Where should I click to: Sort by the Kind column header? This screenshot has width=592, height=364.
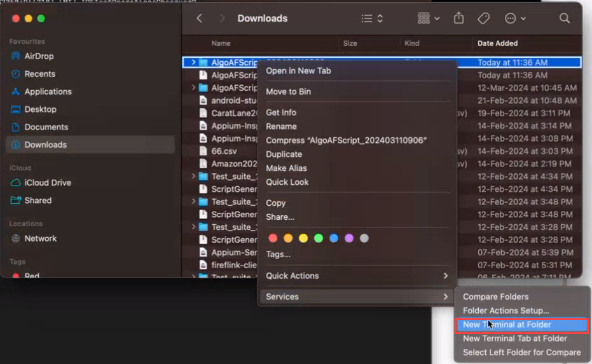(412, 43)
